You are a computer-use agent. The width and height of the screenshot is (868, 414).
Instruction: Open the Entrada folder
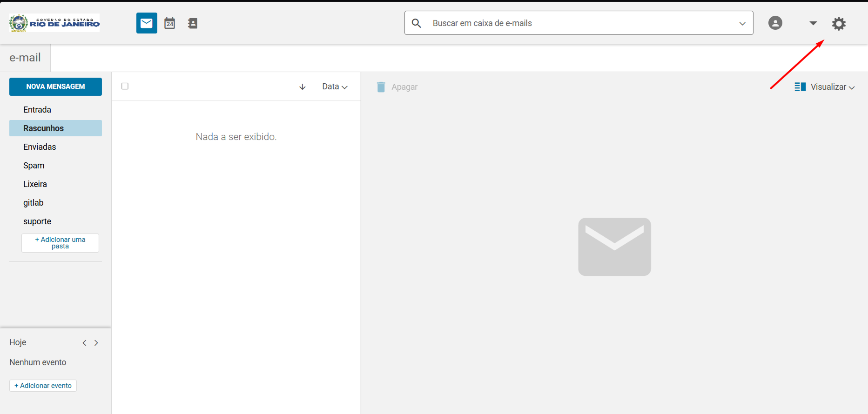(x=37, y=110)
